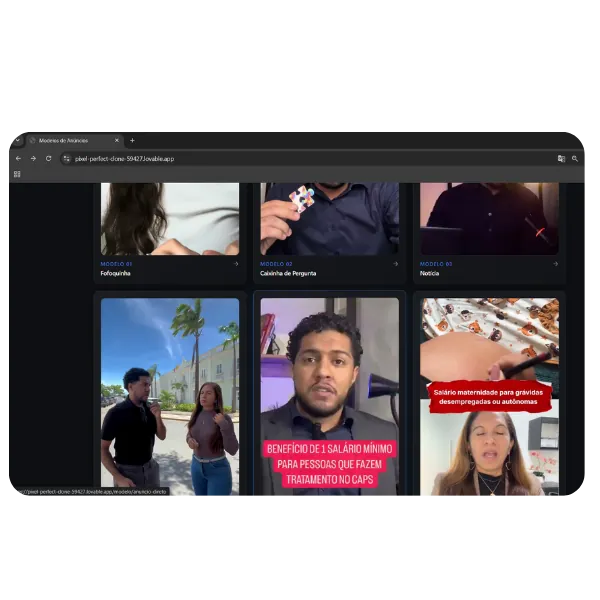
Task: Click the MODELO 01 label
Action: (x=116, y=264)
